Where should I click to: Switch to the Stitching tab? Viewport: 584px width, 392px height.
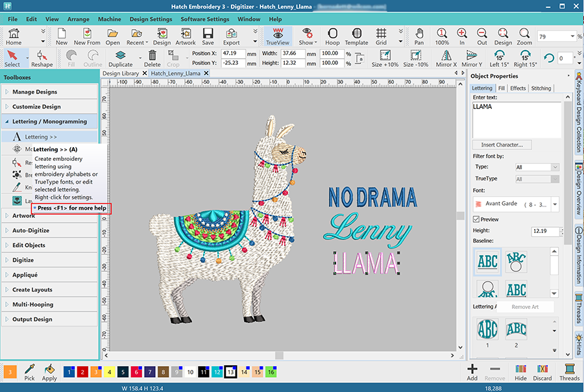point(541,88)
